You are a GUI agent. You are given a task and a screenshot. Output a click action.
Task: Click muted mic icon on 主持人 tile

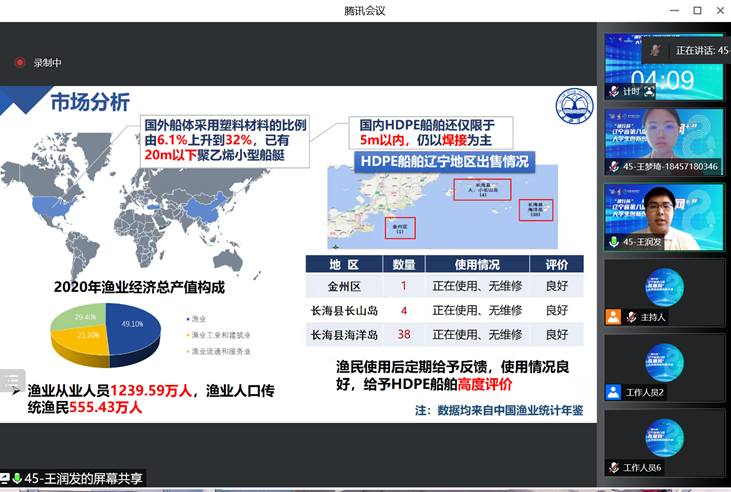pos(631,317)
